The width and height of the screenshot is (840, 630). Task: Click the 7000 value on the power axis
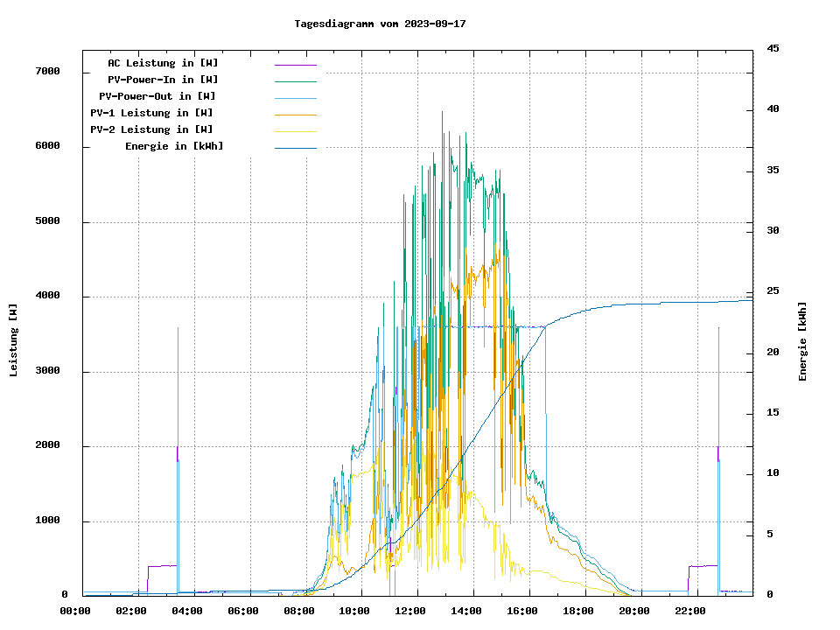click(x=47, y=72)
